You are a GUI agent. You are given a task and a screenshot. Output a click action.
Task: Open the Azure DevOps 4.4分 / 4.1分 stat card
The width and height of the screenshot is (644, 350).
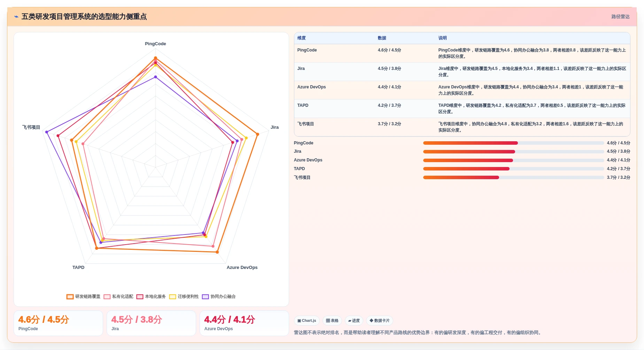(244, 323)
